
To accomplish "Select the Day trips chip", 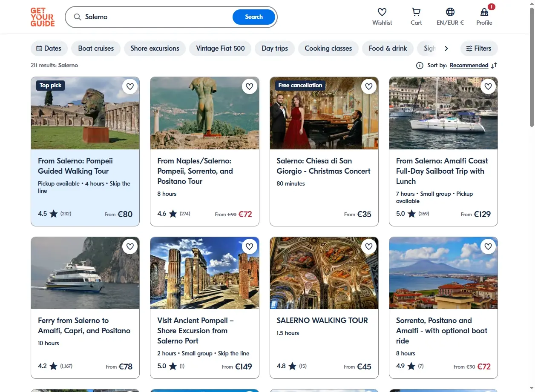I will [275, 49].
